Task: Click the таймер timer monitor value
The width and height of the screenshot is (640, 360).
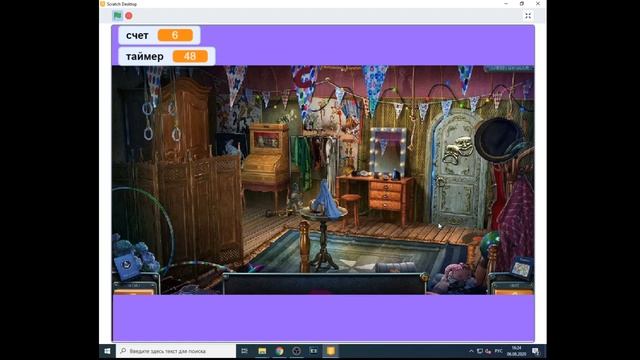Action: (x=190, y=56)
